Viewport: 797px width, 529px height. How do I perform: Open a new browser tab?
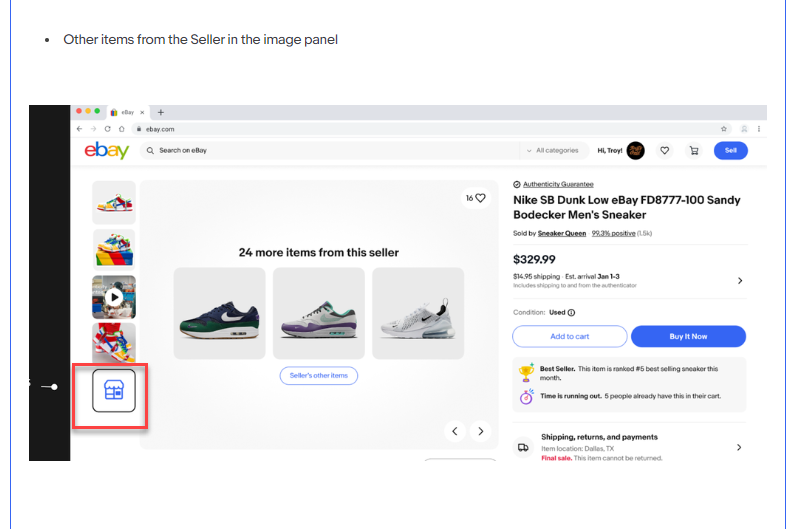pos(161,112)
